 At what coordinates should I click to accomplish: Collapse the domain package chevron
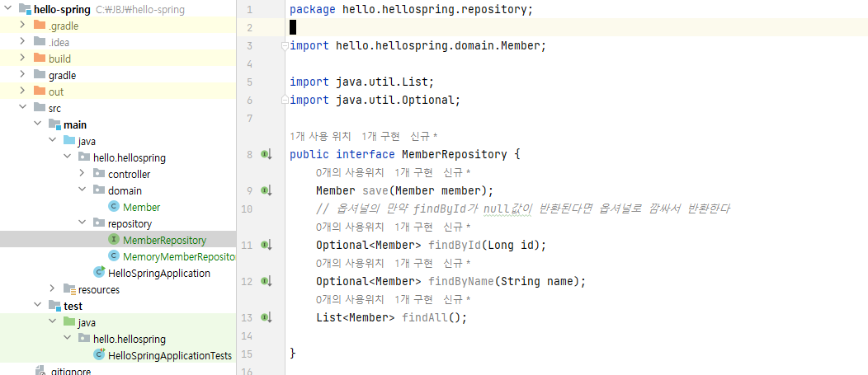82,190
